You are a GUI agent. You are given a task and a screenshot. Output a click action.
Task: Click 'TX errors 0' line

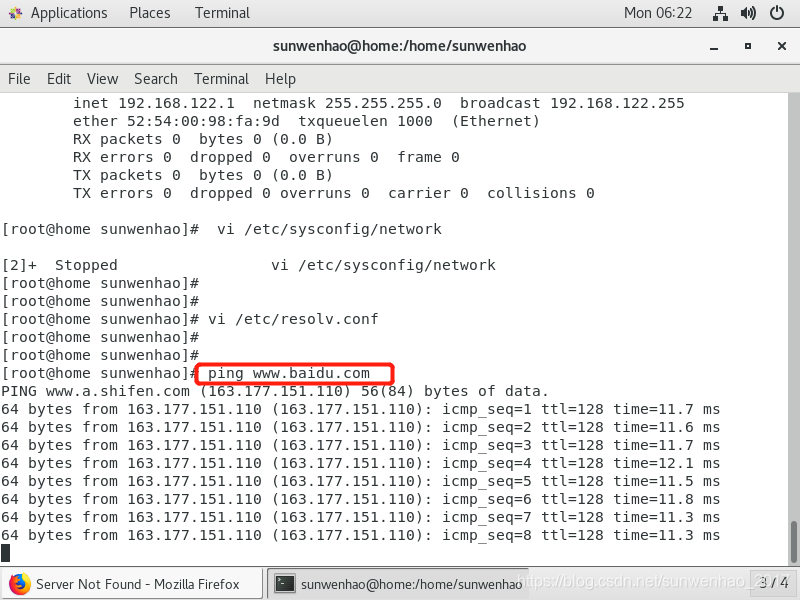334,193
